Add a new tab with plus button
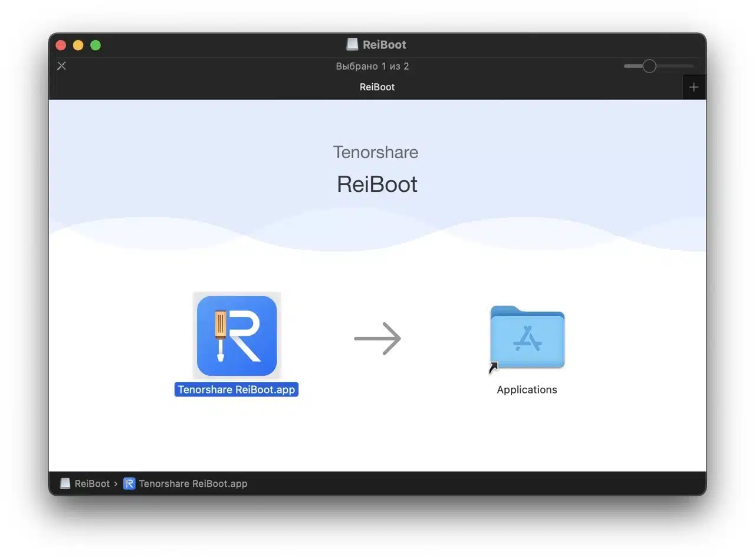 coord(694,87)
